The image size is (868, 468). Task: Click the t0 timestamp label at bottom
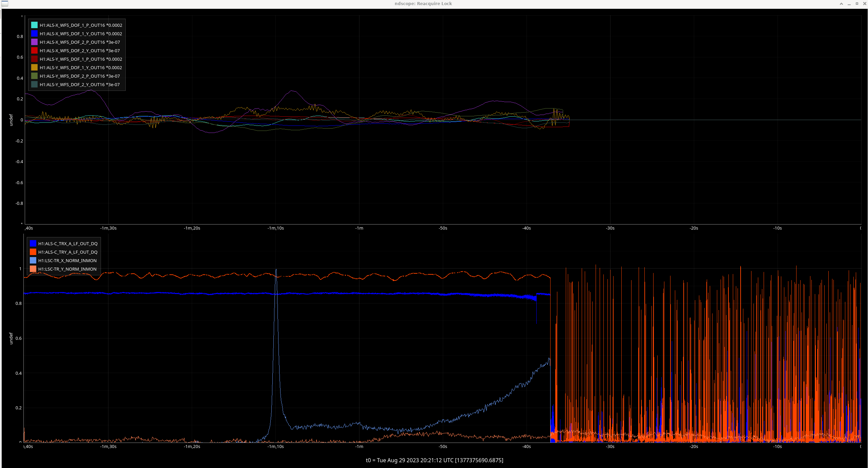(434, 460)
